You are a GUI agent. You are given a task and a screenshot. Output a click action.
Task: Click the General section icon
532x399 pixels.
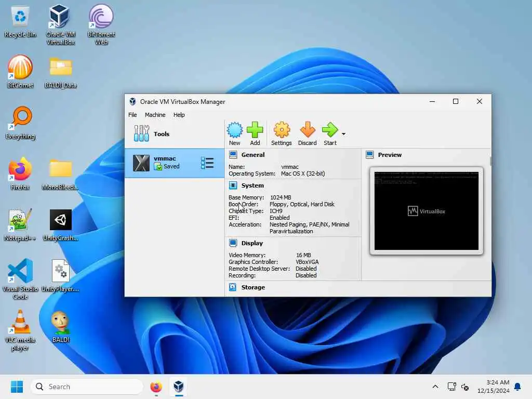pos(233,155)
